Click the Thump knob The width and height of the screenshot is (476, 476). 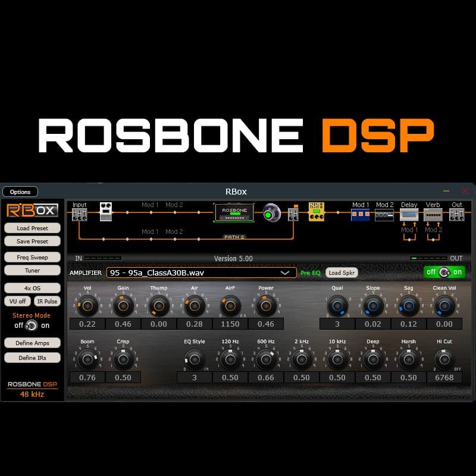point(159,306)
